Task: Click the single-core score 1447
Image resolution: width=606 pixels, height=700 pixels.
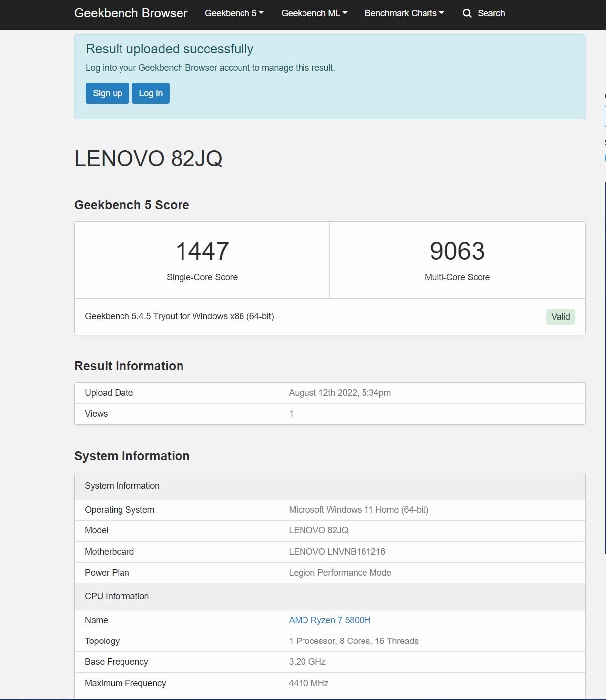Action: (x=202, y=251)
